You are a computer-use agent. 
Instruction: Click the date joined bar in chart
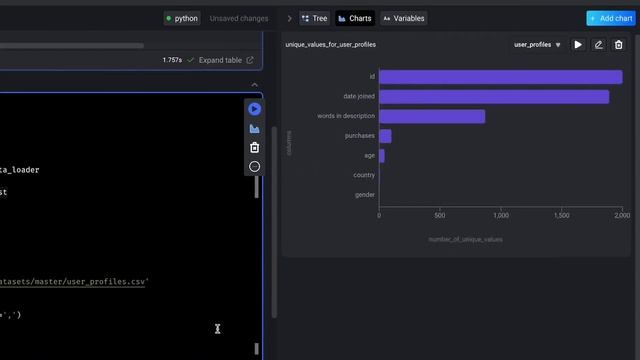click(494, 96)
